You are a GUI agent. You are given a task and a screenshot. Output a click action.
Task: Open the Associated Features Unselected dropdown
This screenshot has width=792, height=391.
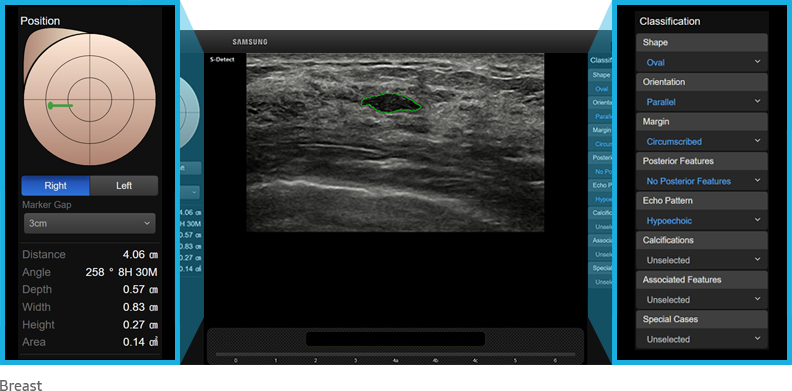(702, 300)
